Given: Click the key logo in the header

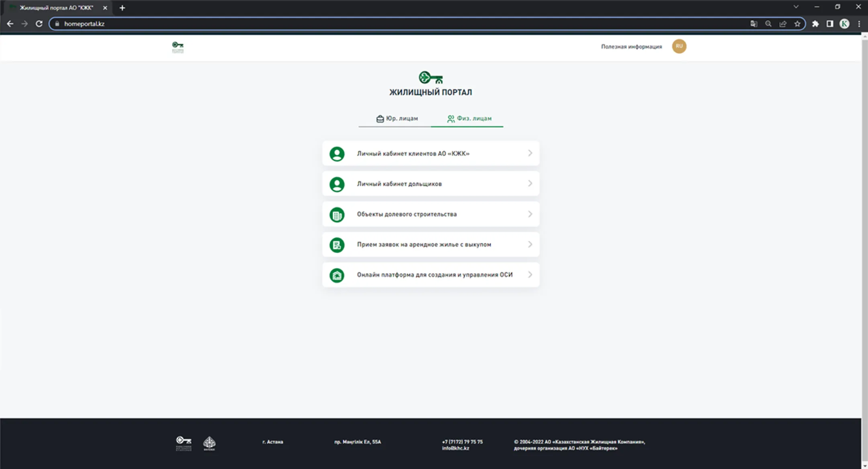Looking at the screenshot, I should tap(178, 47).
